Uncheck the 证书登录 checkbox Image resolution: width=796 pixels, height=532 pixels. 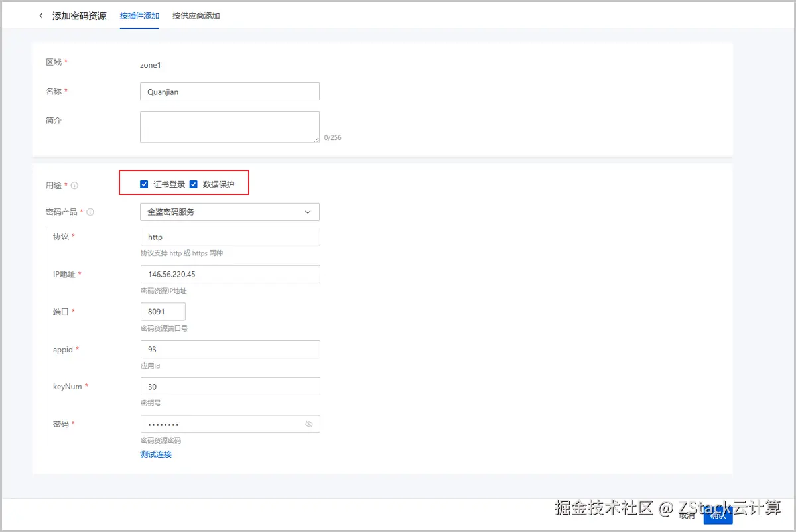pos(144,184)
